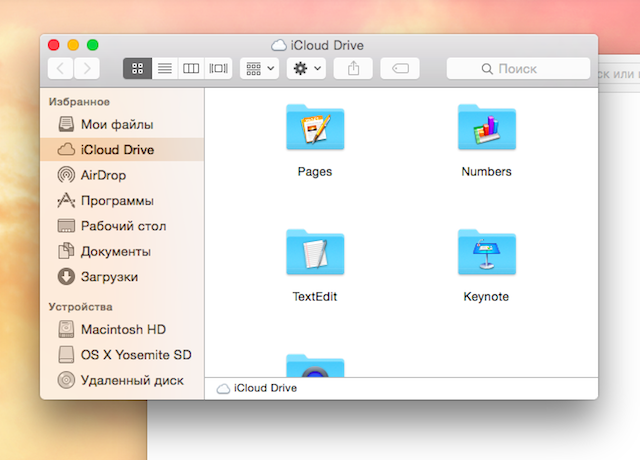Screen dimensions: 640x460
Task: Switch to icon view mode
Action: (x=138, y=68)
